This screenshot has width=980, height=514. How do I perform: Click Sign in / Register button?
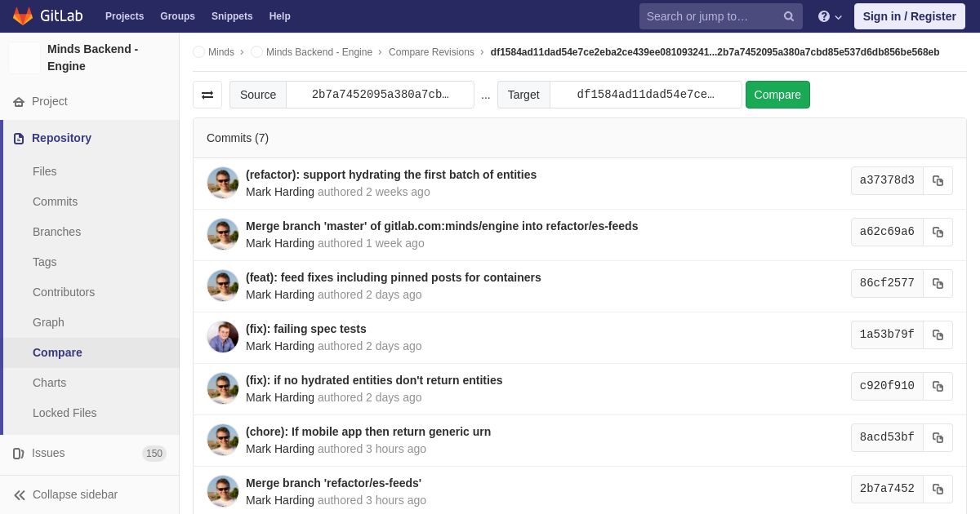coord(909,16)
